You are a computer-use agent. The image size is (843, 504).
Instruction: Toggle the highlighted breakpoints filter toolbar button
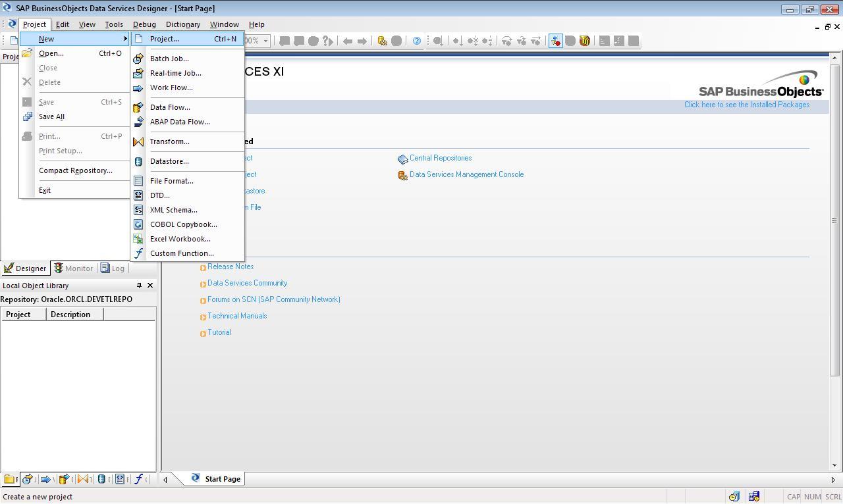pyautogui.click(x=555, y=41)
